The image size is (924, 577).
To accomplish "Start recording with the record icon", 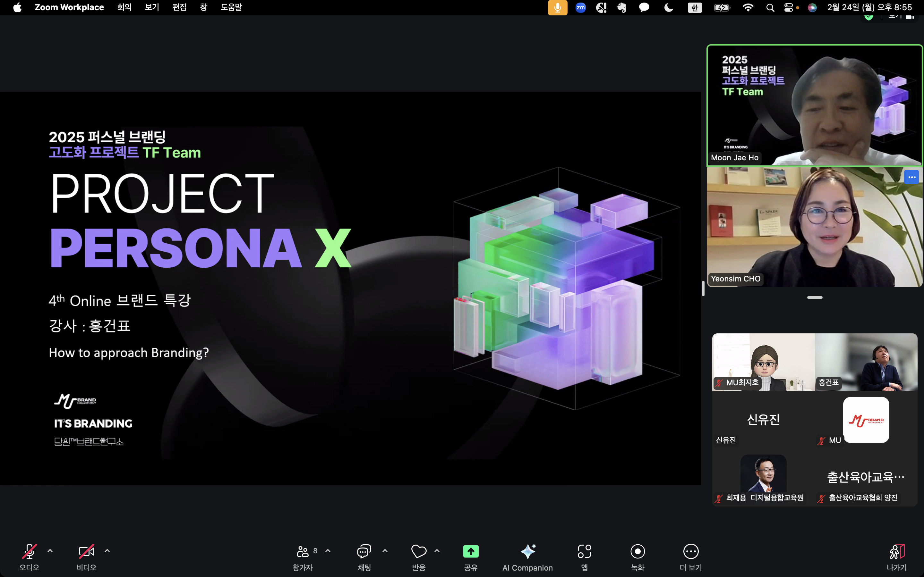I will (637, 551).
